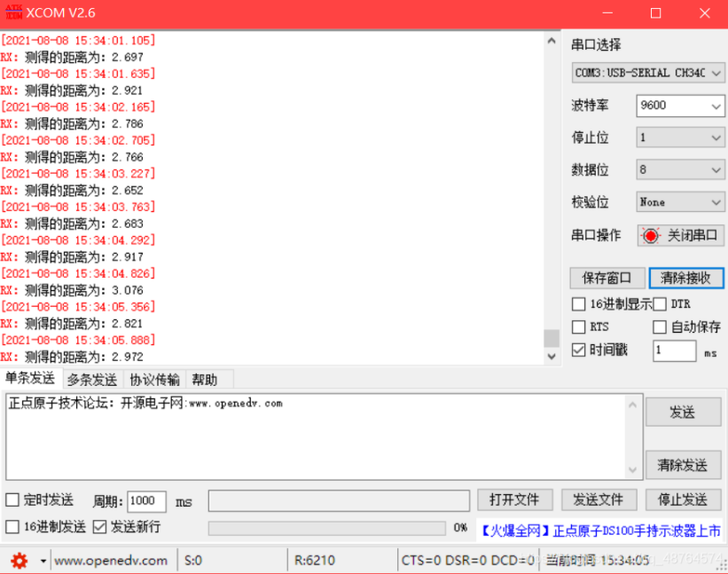
Task: Click inside the send text area
Action: tap(316, 436)
